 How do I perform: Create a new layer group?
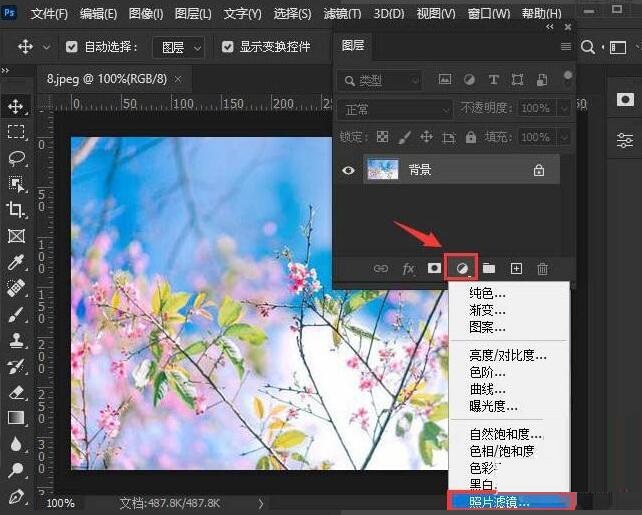tap(489, 269)
